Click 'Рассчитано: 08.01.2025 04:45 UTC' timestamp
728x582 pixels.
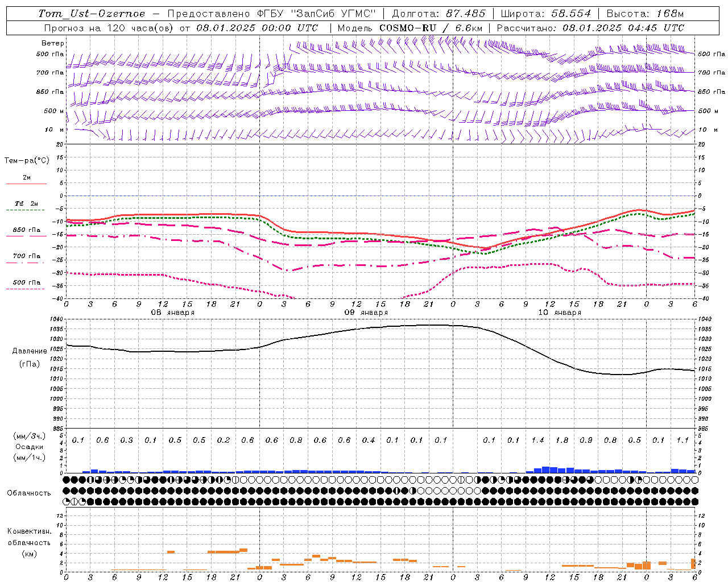coord(590,28)
